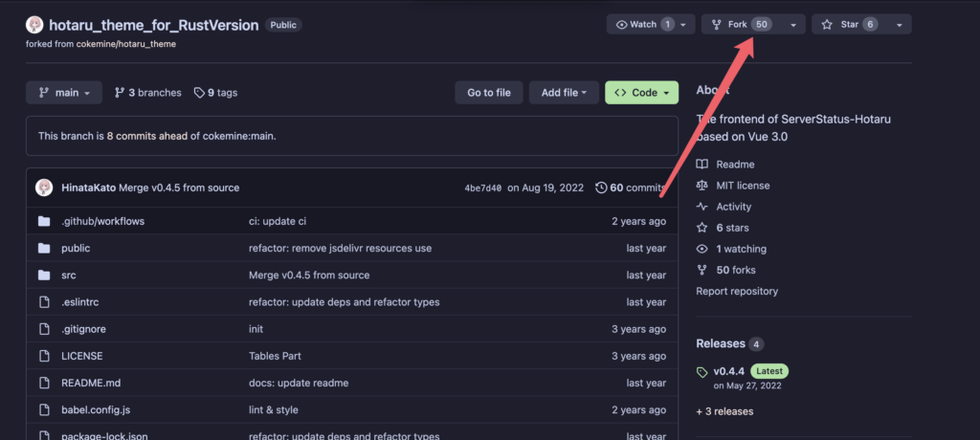Click the file icon for LICENSE
Image resolution: width=980 pixels, height=440 pixels.
[44, 356]
